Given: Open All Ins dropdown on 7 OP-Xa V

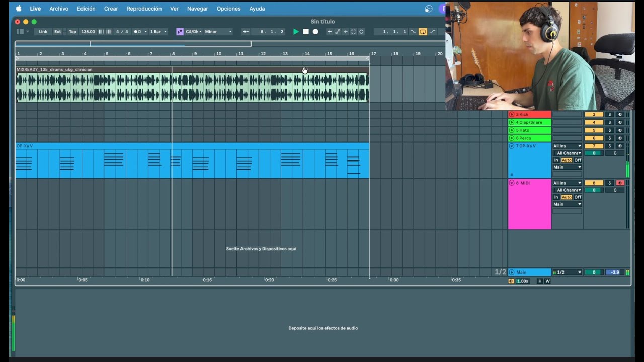Looking at the screenshot, I should click(x=567, y=146).
